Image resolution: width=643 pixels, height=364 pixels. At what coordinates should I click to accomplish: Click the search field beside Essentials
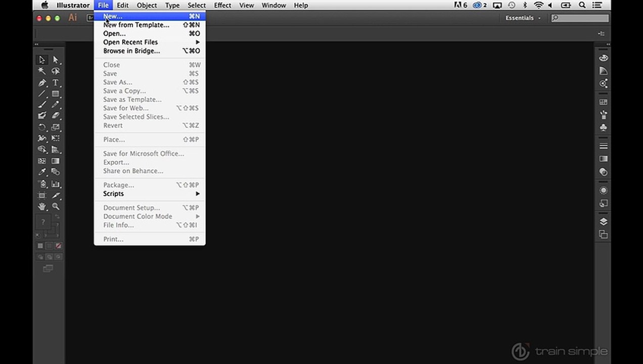click(580, 18)
